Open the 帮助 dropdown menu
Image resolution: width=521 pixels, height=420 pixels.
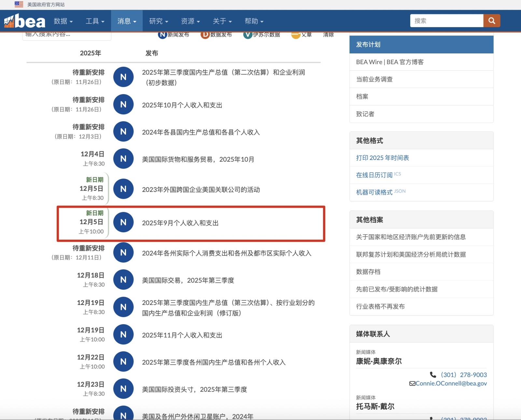[254, 21]
